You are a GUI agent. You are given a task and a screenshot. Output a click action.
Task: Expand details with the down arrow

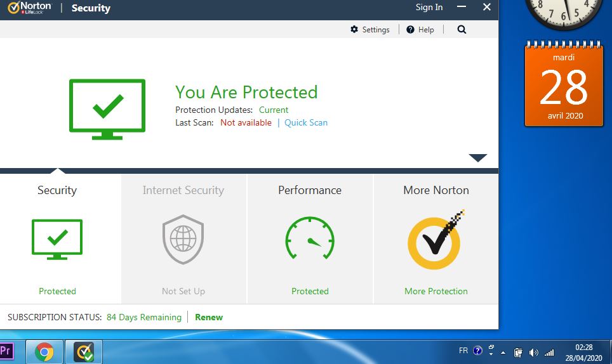478,157
